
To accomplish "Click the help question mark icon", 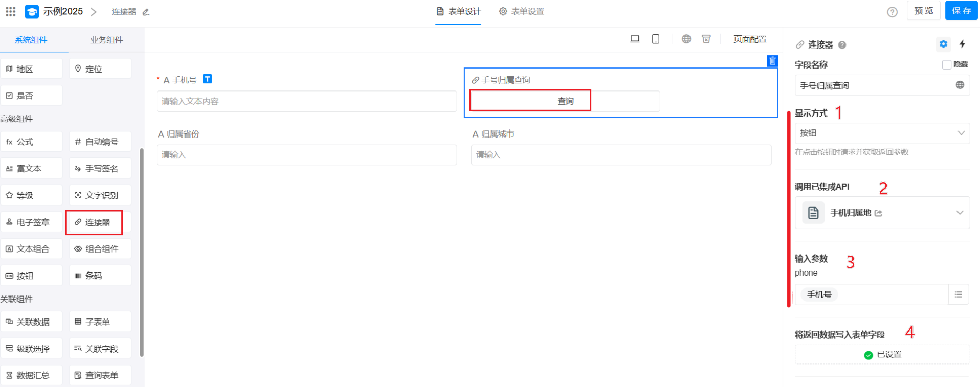I will click(x=892, y=12).
